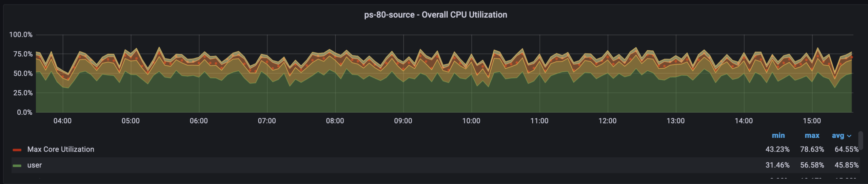Click the 56.58% user max value
Image resolution: width=868 pixels, height=184 pixels.
click(812, 165)
